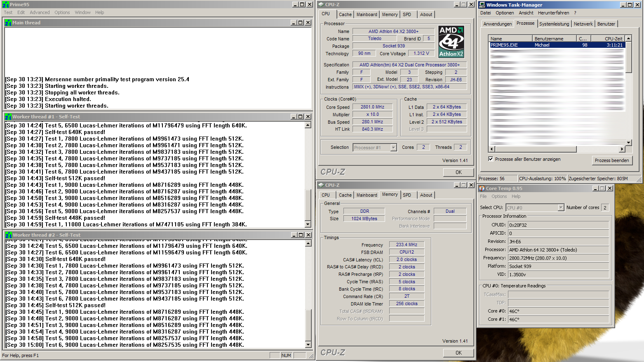This screenshot has height=362, width=644.
Task: Click the Core Speed 2801.0 MHz value
Action: (x=372, y=107)
